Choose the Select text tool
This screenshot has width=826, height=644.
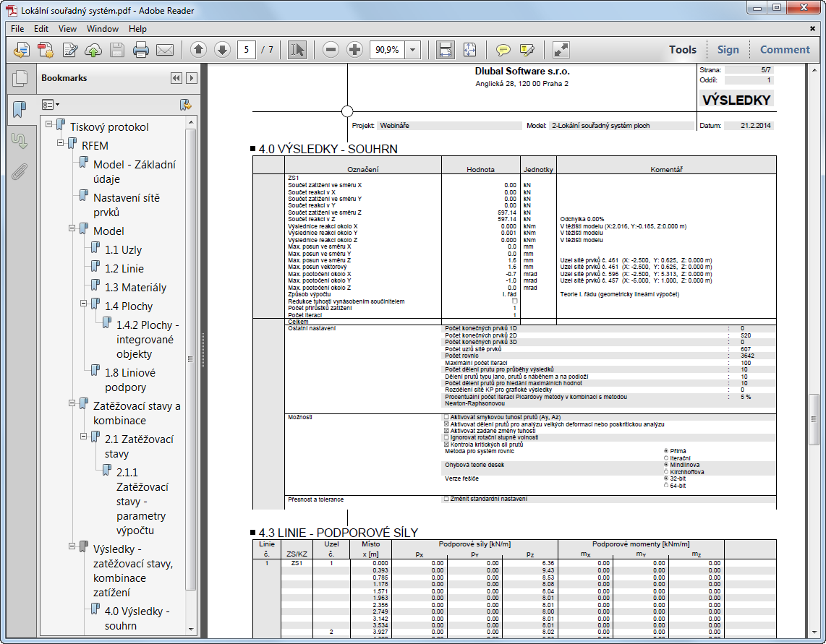pos(297,50)
